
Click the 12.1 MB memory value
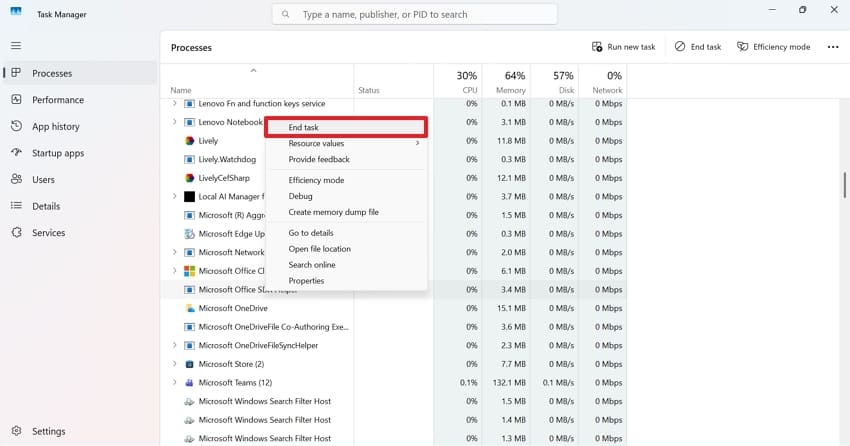513,178
